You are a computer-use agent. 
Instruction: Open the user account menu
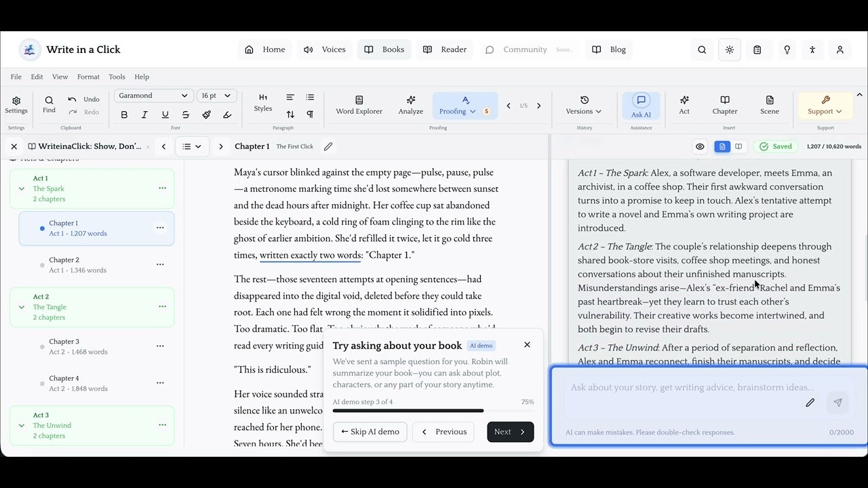[x=840, y=49]
